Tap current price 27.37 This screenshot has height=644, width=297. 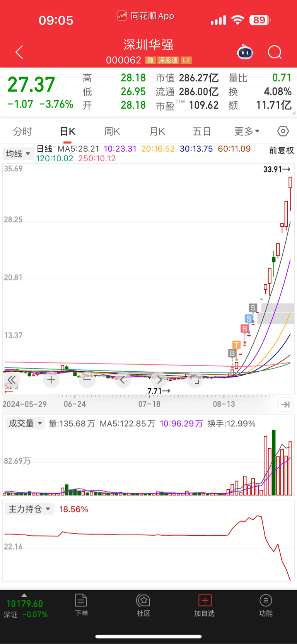pyautogui.click(x=31, y=84)
